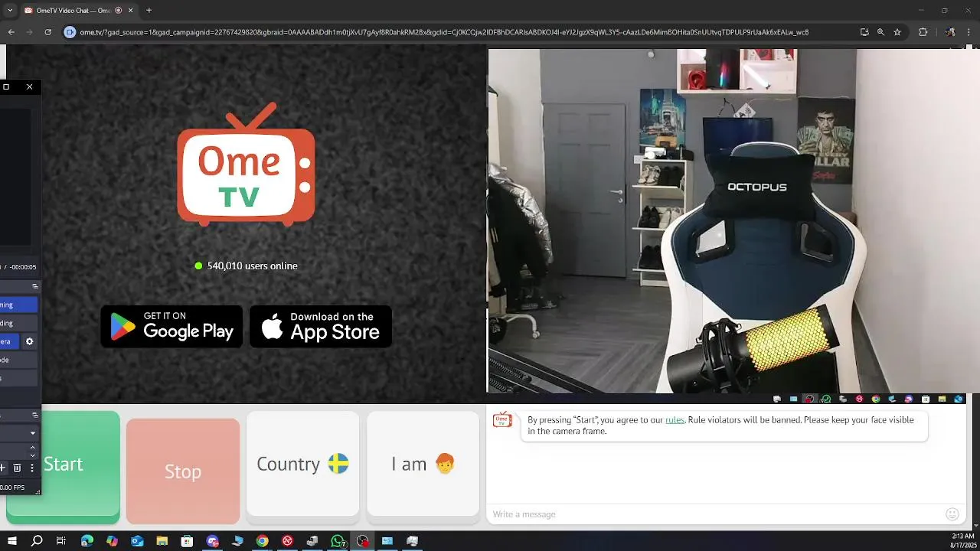Click the 540,010 users online text
The image size is (980, 551).
click(252, 266)
